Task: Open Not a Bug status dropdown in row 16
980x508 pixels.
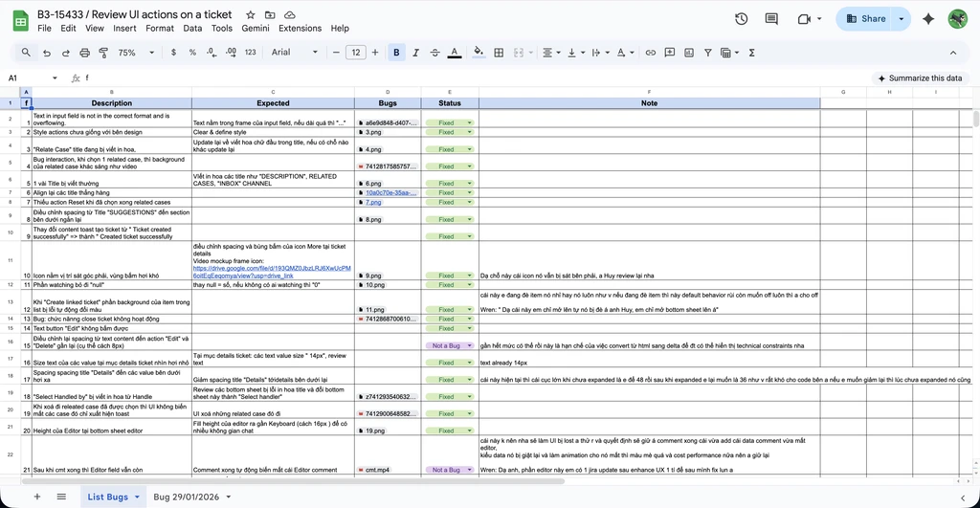Action: point(450,345)
